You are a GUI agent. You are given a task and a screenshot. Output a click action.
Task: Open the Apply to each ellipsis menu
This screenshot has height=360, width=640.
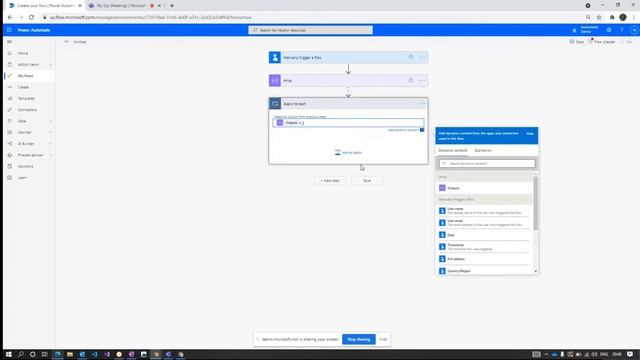(422, 104)
